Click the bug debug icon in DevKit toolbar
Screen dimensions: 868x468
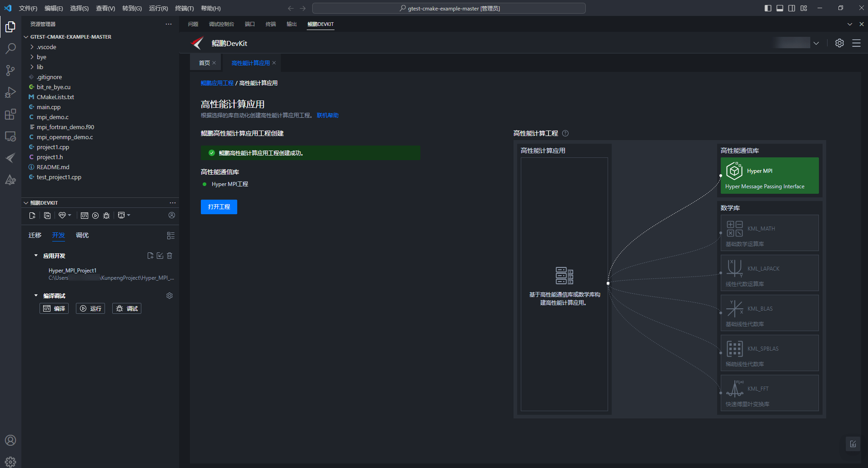[x=106, y=216]
